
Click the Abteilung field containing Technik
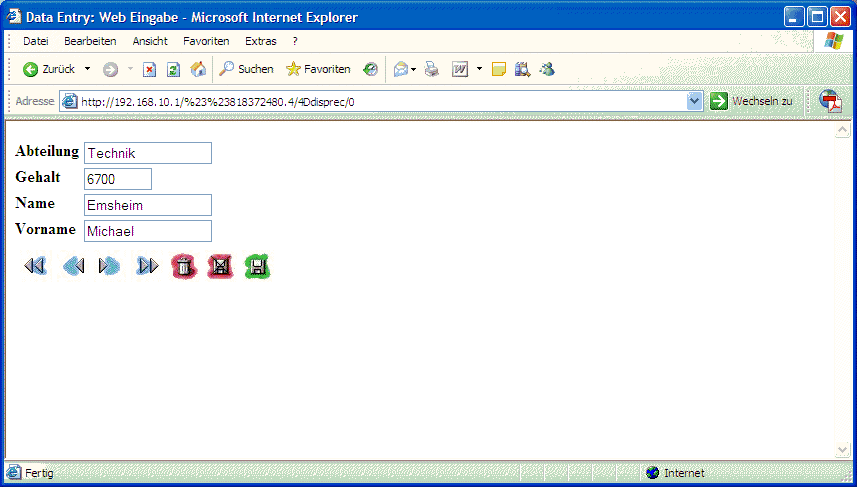(x=148, y=153)
